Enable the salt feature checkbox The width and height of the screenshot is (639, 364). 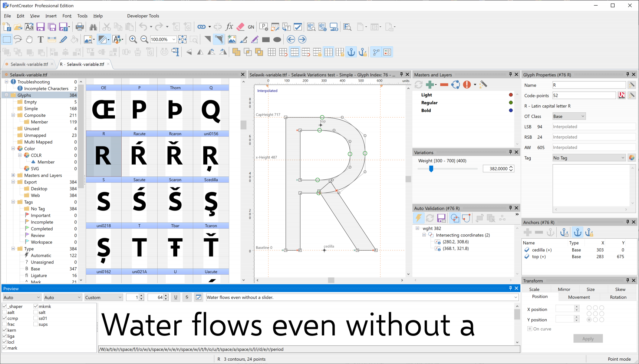coord(36,312)
